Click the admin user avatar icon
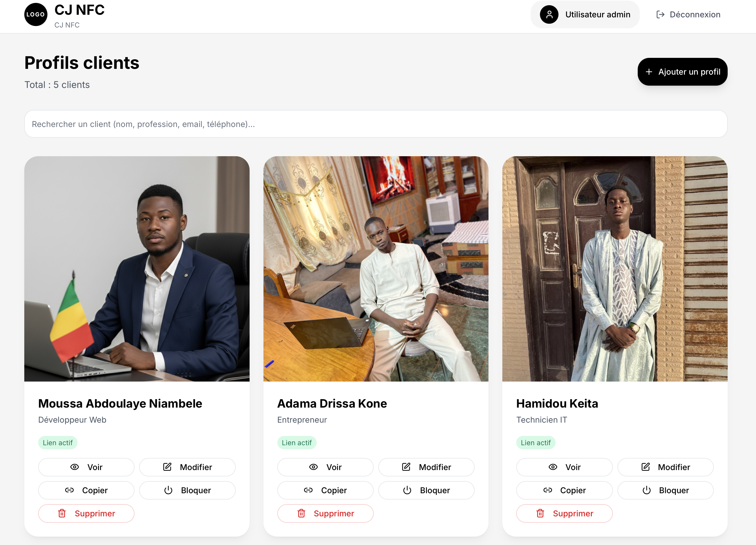The height and width of the screenshot is (545, 756). click(549, 14)
